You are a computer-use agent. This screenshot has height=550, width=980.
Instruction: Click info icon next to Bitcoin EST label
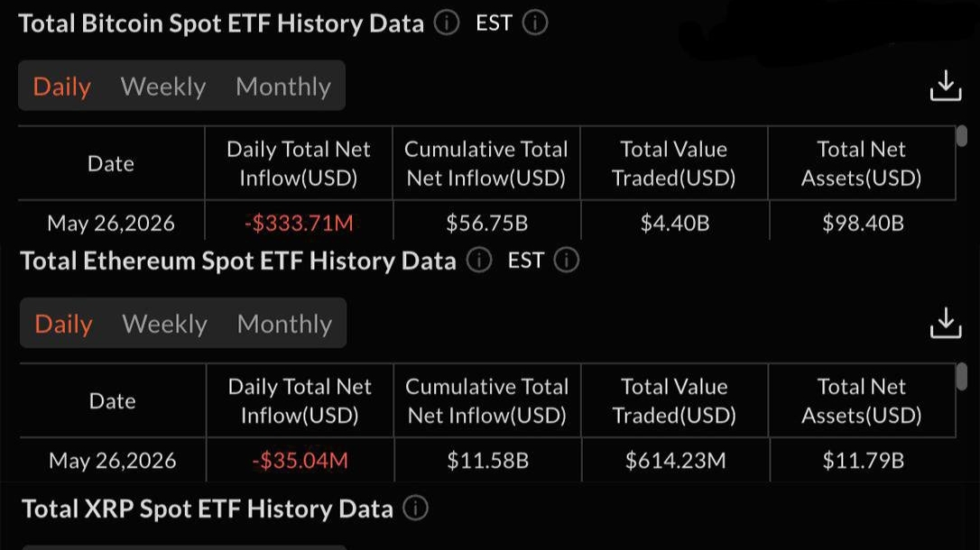(x=535, y=23)
